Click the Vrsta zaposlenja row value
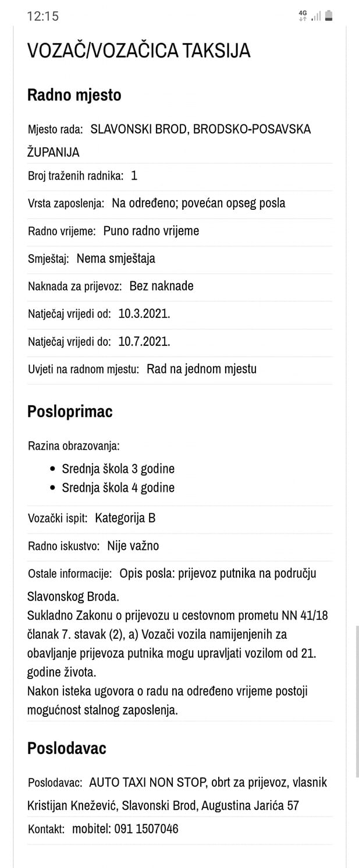 [199, 203]
